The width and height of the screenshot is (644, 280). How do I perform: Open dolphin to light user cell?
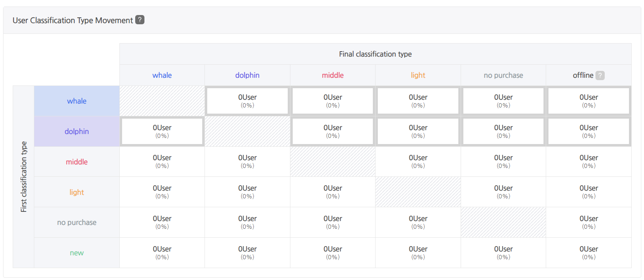(x=418, y=131)
